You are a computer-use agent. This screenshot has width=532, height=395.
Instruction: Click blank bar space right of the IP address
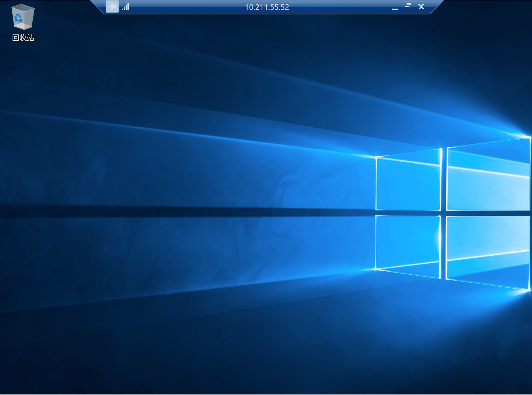click(339, 7)
